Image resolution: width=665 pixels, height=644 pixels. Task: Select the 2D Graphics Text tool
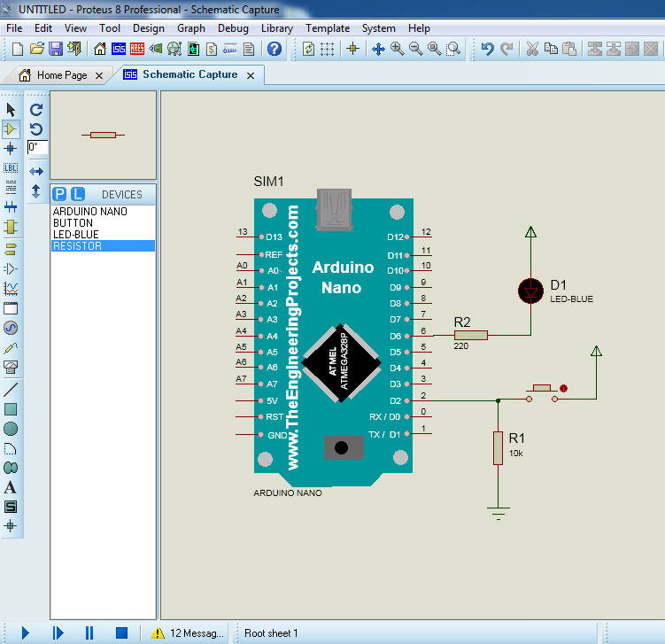pyautogui.click(x=11, y=487)
